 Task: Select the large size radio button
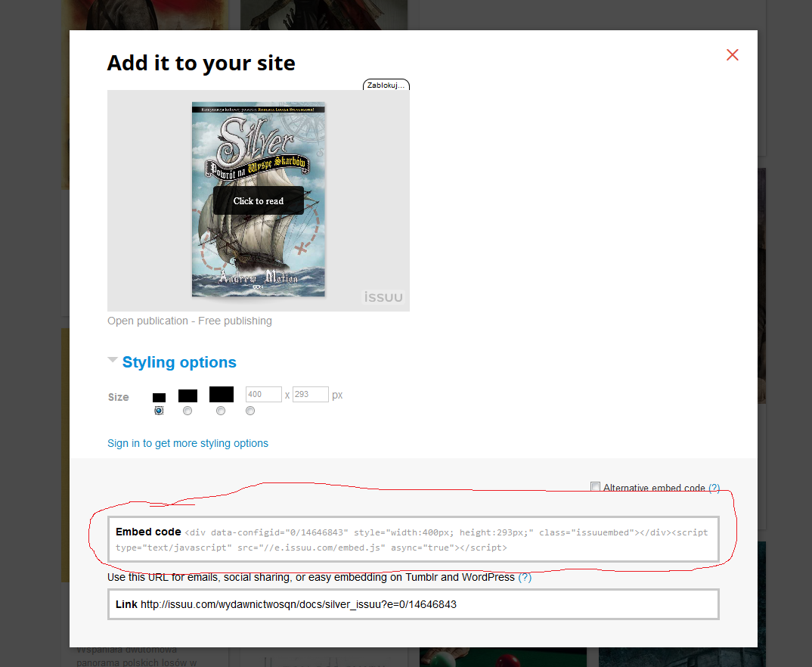click(x=221, y=411)
